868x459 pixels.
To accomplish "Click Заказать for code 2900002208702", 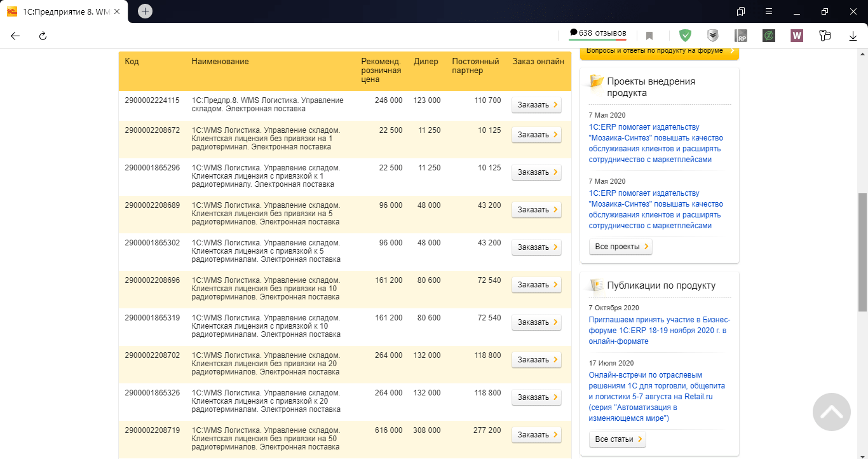I will pos(536,360).
